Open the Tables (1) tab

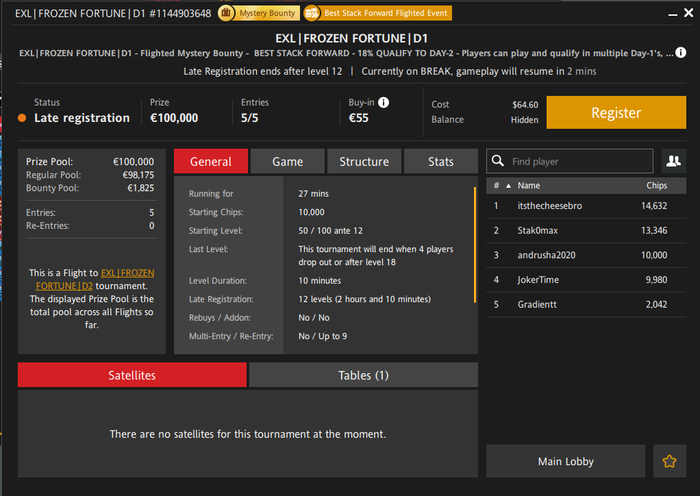click(x=363, y=375)
